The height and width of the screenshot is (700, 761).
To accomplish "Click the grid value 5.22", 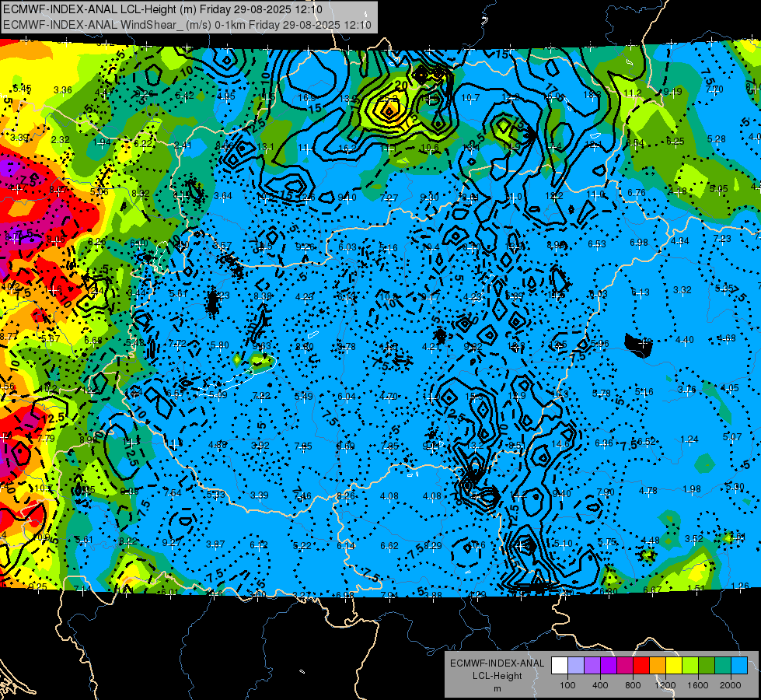I will pos(302,546).
